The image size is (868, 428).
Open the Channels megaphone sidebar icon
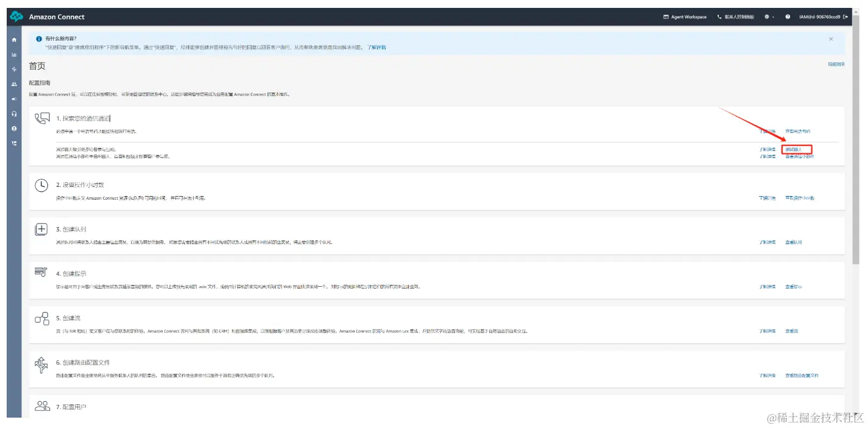tap(14, 99)
